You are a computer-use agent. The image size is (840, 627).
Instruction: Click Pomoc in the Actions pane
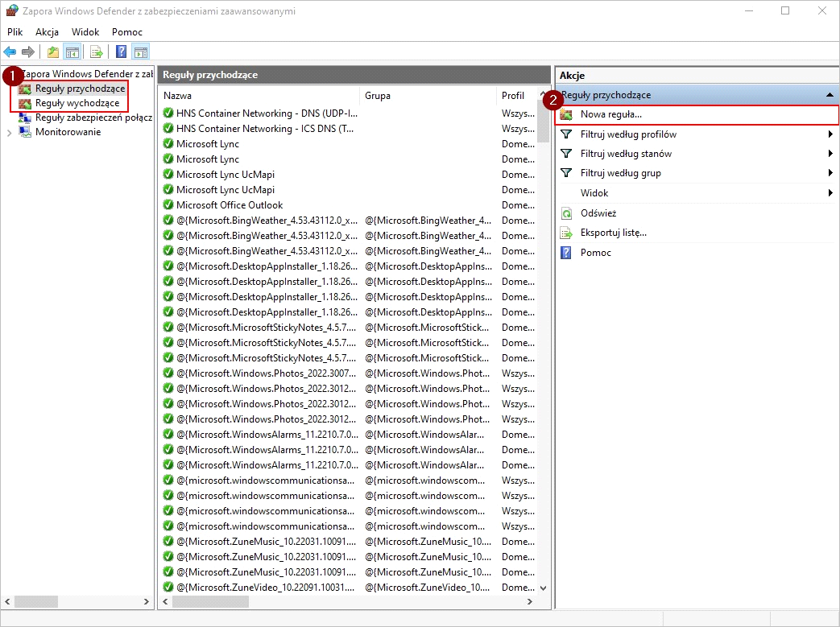[697, 253]
